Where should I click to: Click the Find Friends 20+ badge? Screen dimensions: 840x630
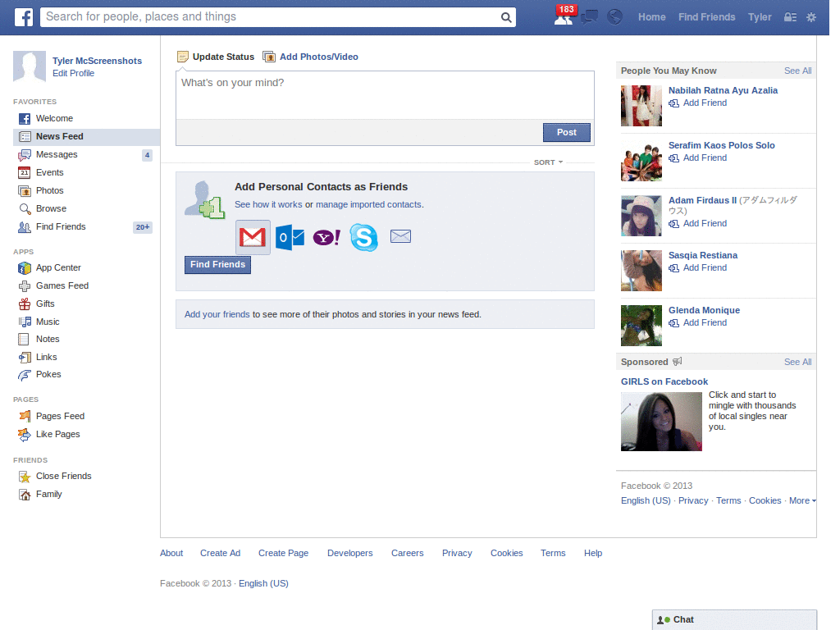coord(143,227)
